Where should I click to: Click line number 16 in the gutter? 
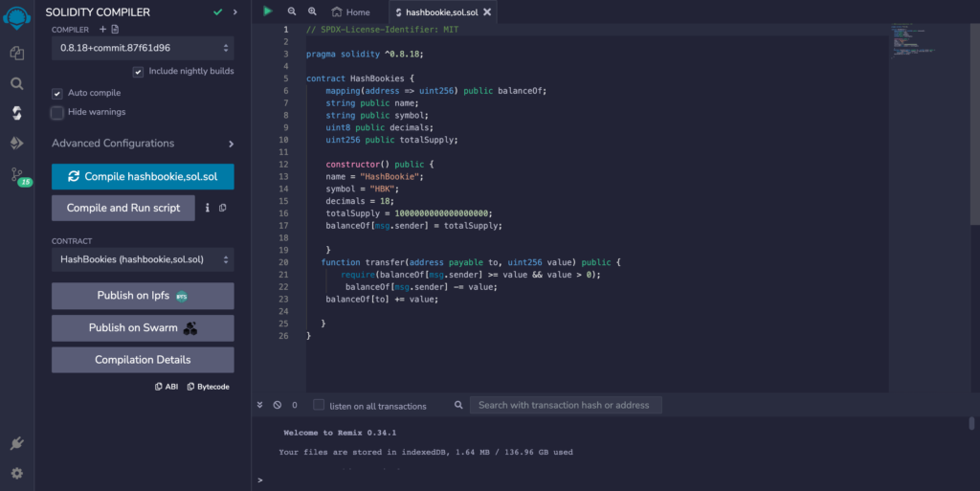tap(283, 213)
